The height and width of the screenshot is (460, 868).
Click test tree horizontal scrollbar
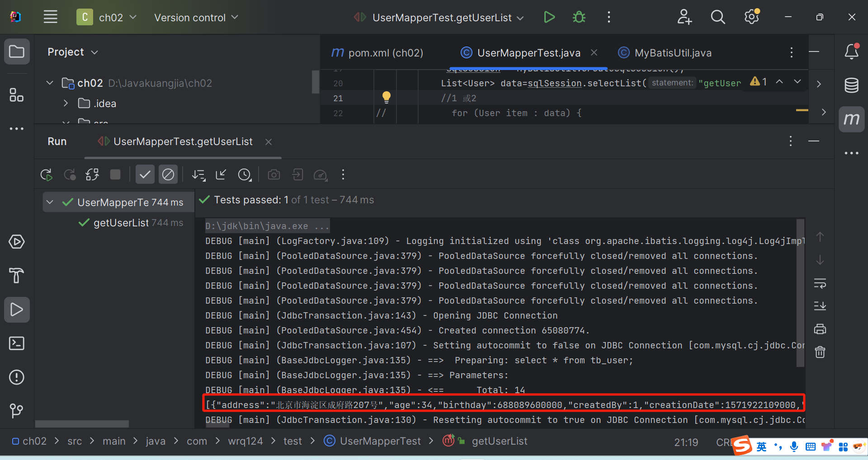[x=82, y=424]
